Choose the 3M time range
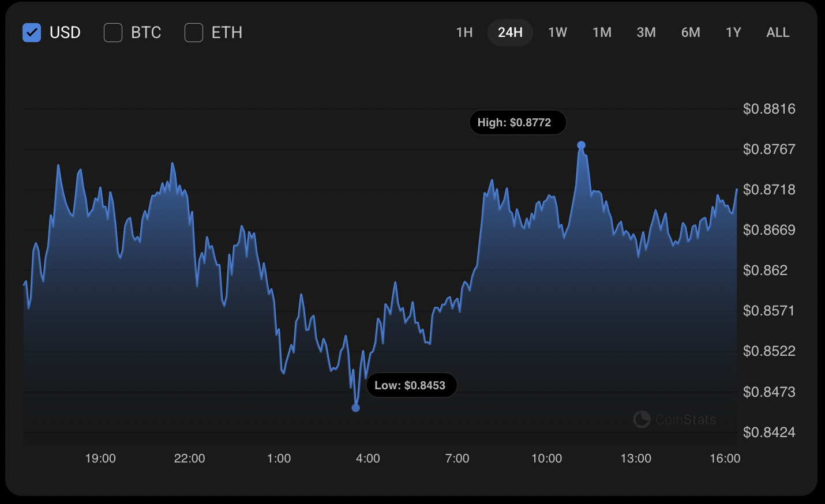The image size is (825, 504). 646,32
